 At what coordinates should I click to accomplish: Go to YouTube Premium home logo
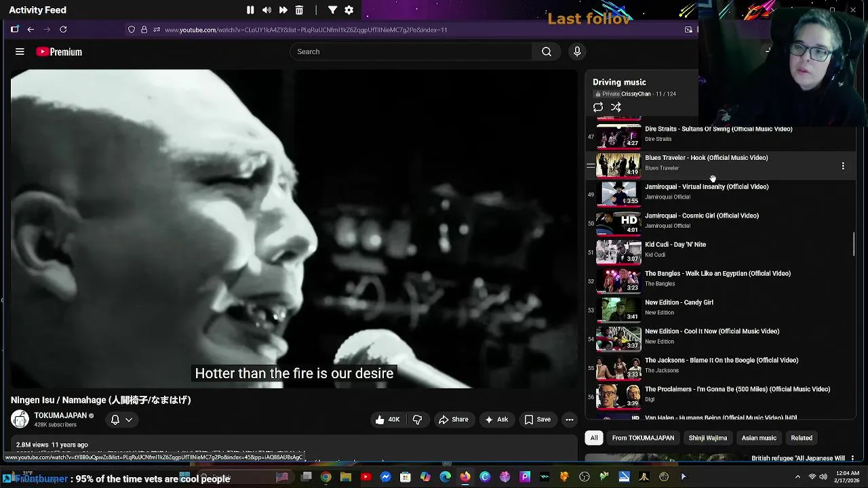[59, 52]
